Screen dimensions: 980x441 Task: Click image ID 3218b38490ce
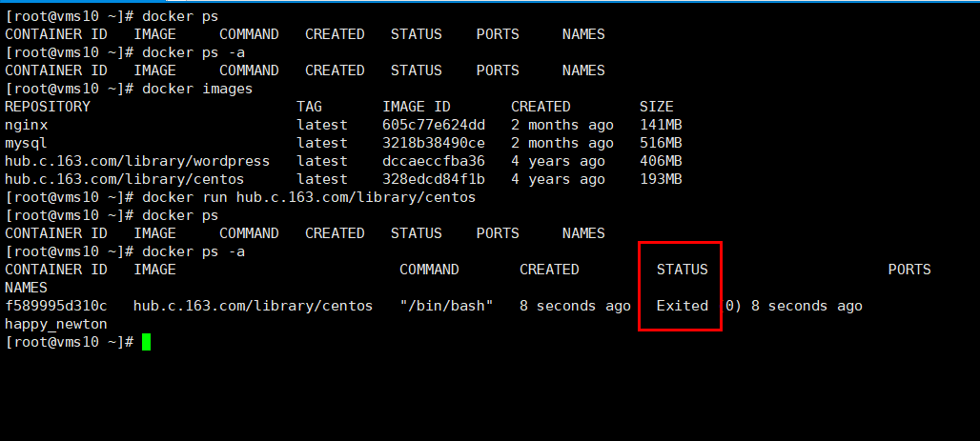coord(434,143)
